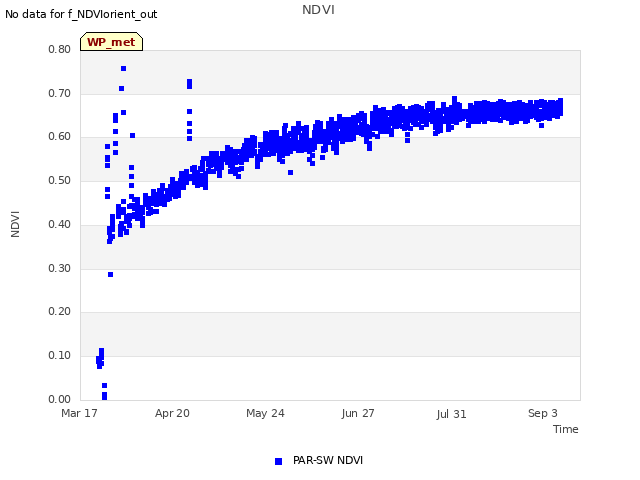The image size is (640, 480).
Task: Click the 0.50 y-axis tick label
Action: (x=59, y=180)
